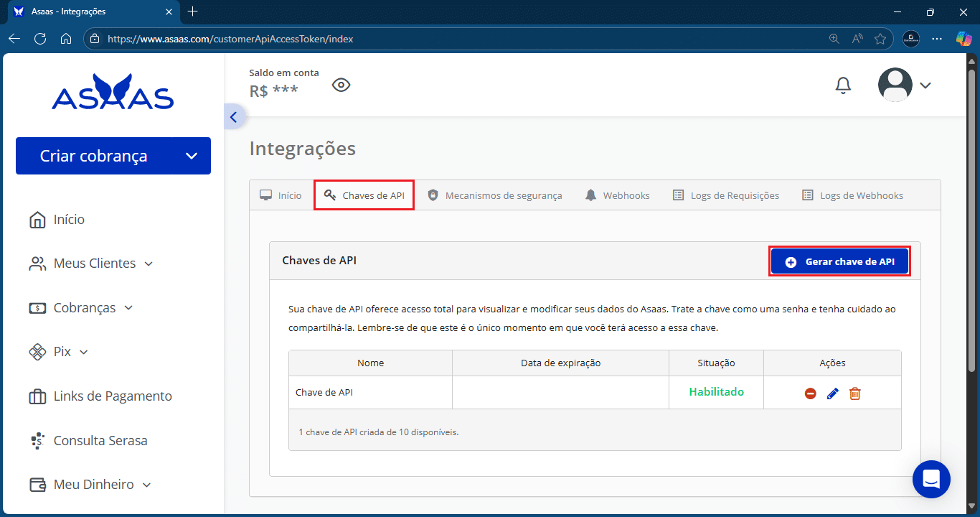The image size is (980, 517).
Task: Open the user profile dropdown
Action: pyautogui.click(x=905, y=85)
